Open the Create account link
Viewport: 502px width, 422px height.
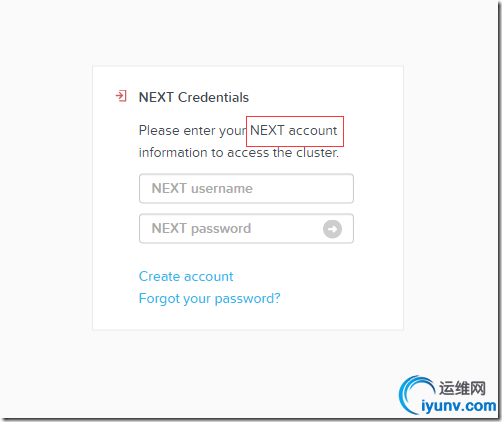pos(186,276)
